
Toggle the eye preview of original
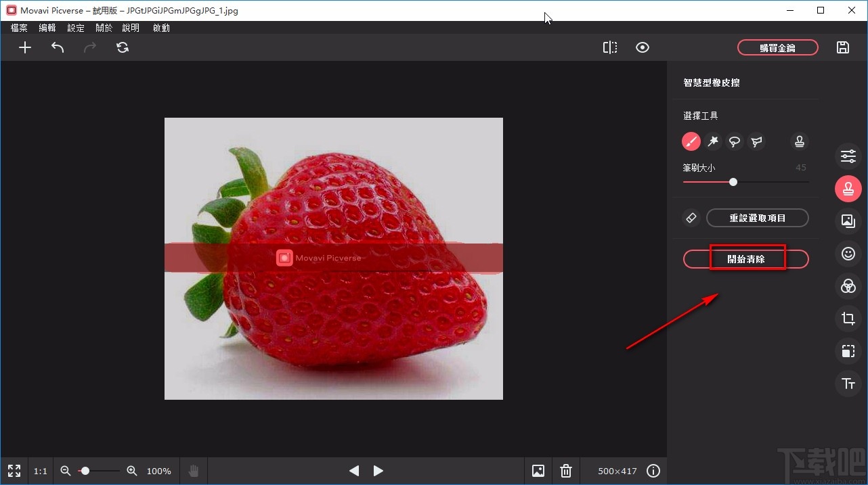[643, 47]
